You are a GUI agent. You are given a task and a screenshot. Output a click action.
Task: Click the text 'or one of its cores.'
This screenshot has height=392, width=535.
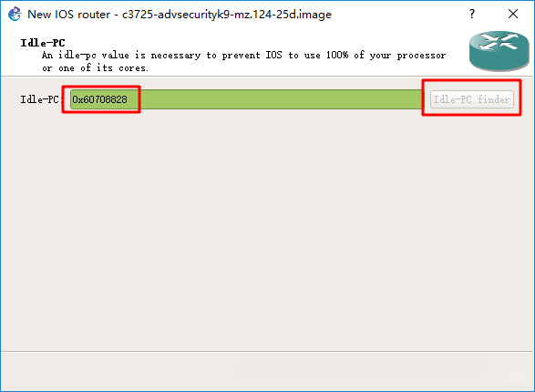[x=95, y=67]
